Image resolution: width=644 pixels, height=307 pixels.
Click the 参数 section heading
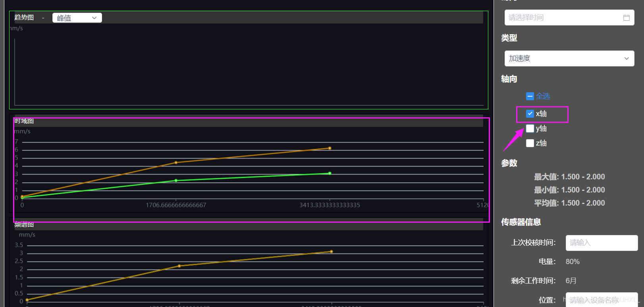click(x=509, y=163)
